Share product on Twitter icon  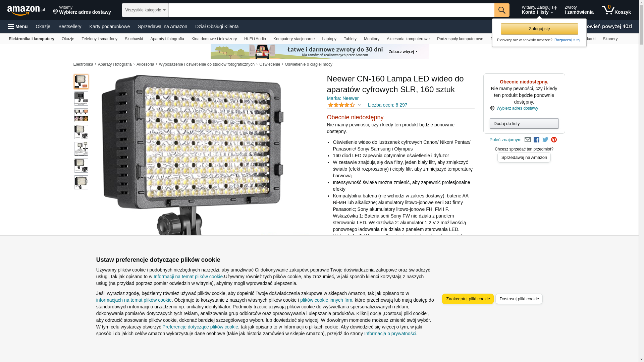pos(545,140)
